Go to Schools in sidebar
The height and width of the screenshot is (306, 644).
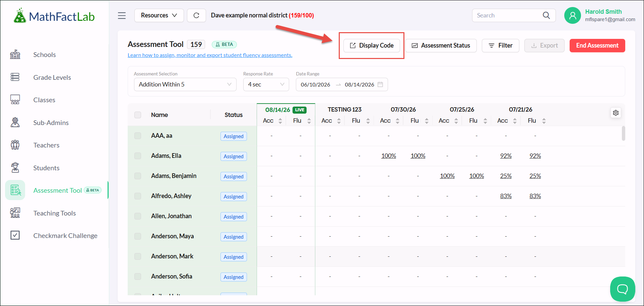click(x=45, y=55)
